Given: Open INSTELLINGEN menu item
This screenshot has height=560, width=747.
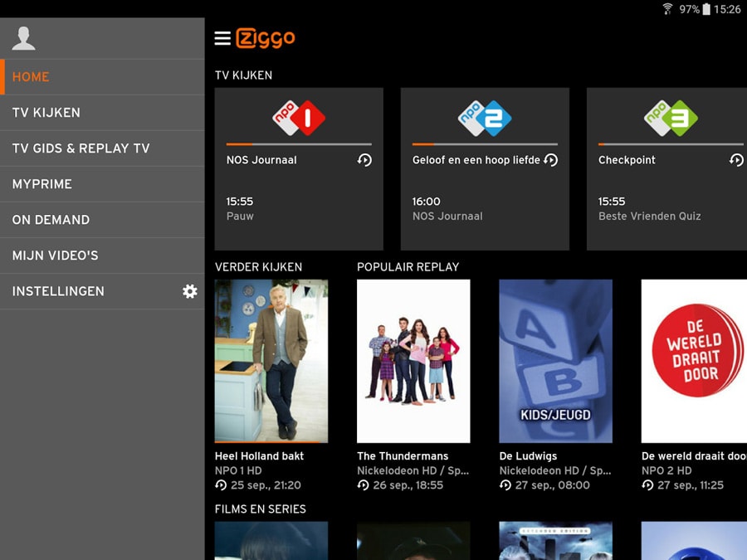Looking at the screenshot, I should click(x=102, y=291).
